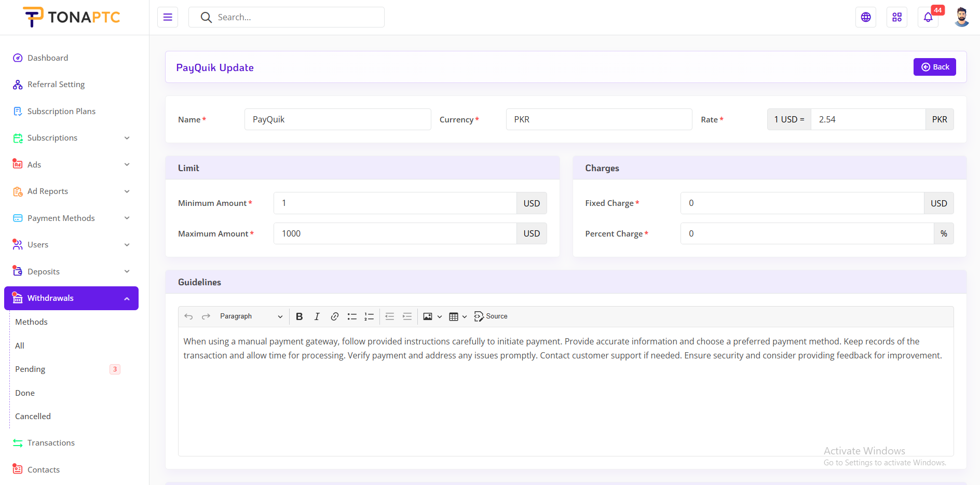Image resolution: width=980 pixels, height=485 pixels.
Task: Click the Pending count badge 3
Action: click(x=115, y=369)
